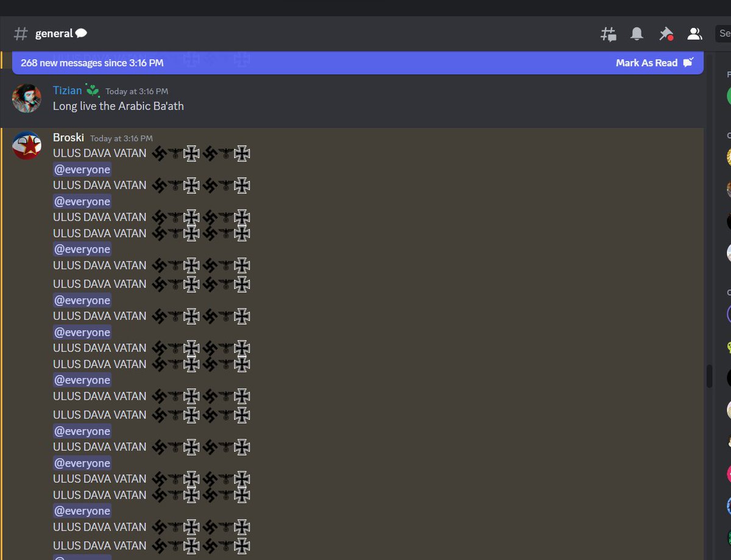731x560 pixels.
Task: Click the speech bubble icon next to general
Action: point(81,34)
